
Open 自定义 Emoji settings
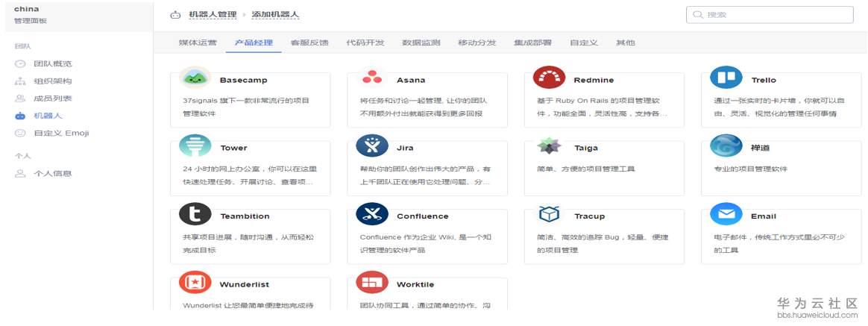pyautogui.click(x=61, y=133)
